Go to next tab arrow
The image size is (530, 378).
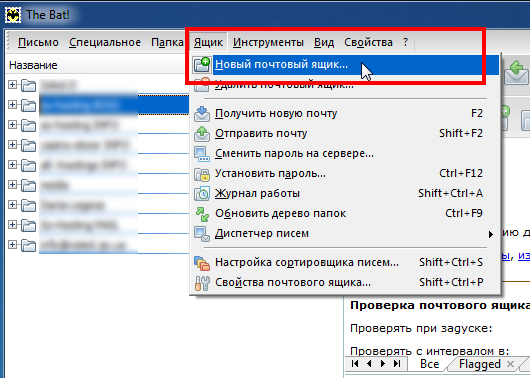(383, 363)
